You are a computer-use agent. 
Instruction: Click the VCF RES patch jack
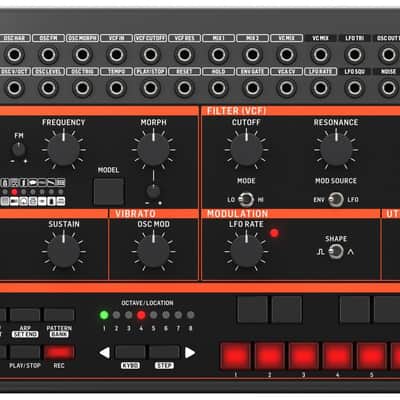pos(184,55)
